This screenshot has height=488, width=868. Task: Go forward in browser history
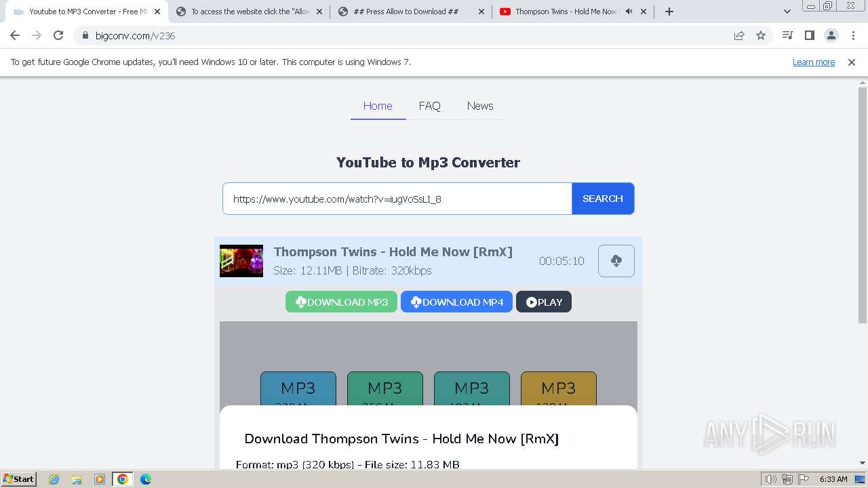pos(37,35)
